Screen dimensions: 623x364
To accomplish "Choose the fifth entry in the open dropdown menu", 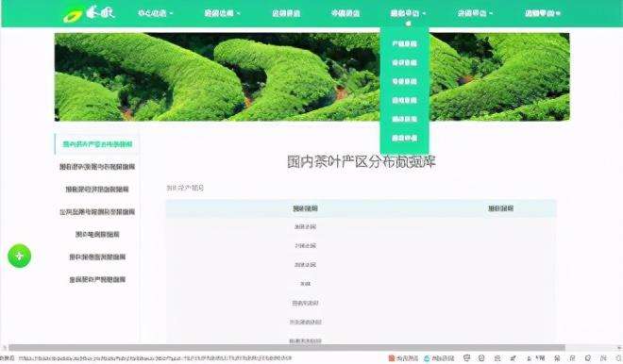I will click(x=404, y=119).
